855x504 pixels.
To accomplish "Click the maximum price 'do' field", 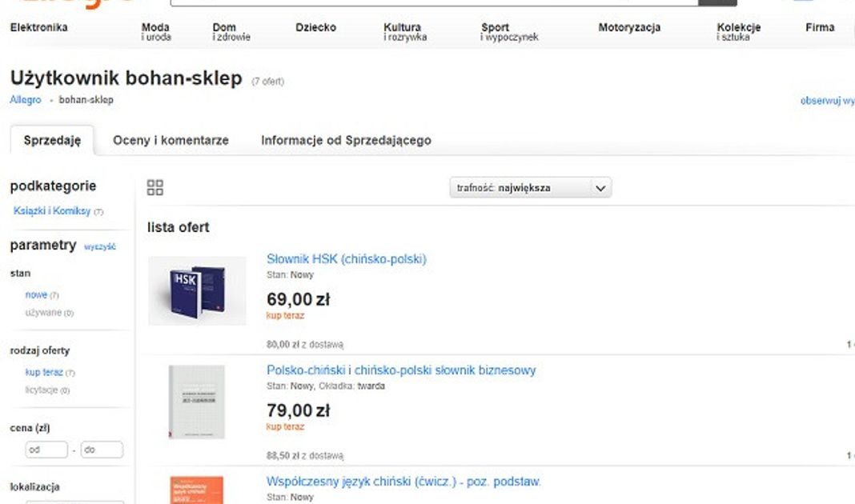I will 102,450.
